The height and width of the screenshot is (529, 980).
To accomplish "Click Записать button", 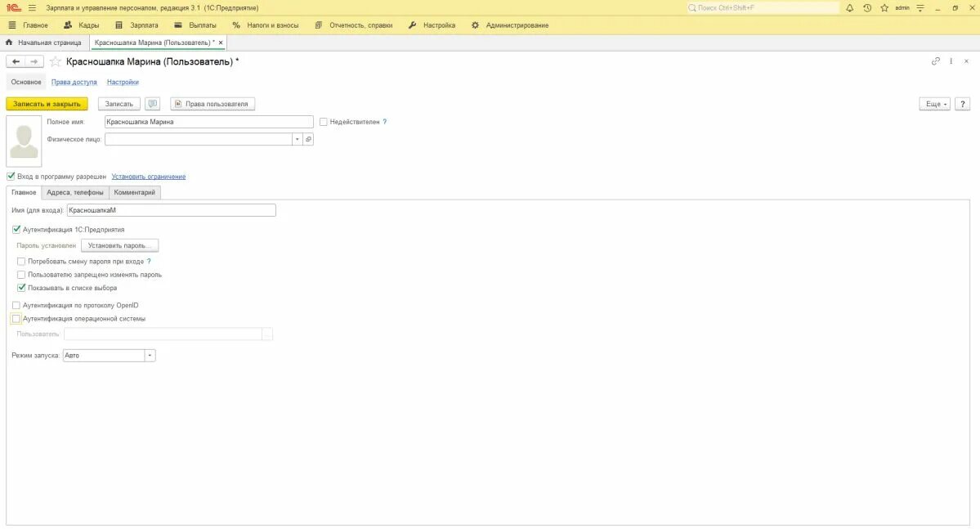I will pyautogui.click(x=119, y=104).
